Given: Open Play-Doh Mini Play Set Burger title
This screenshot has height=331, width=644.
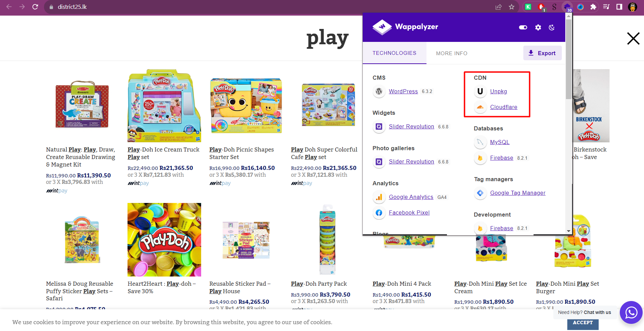Looking at the screenshot, I should pos(567,287).
